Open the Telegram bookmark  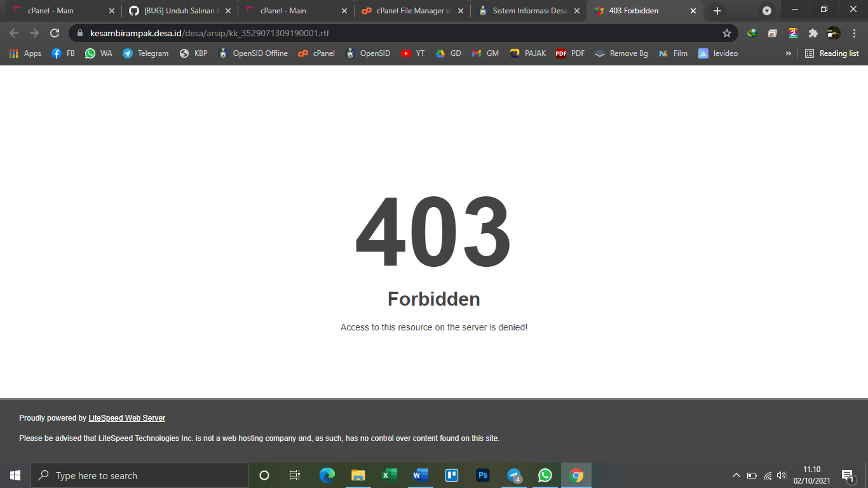point(146,53)
